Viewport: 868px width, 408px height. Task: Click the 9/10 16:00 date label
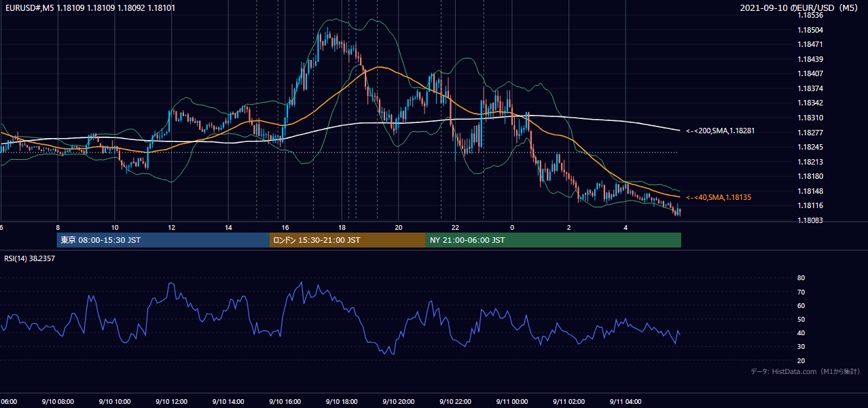(285, 402)
